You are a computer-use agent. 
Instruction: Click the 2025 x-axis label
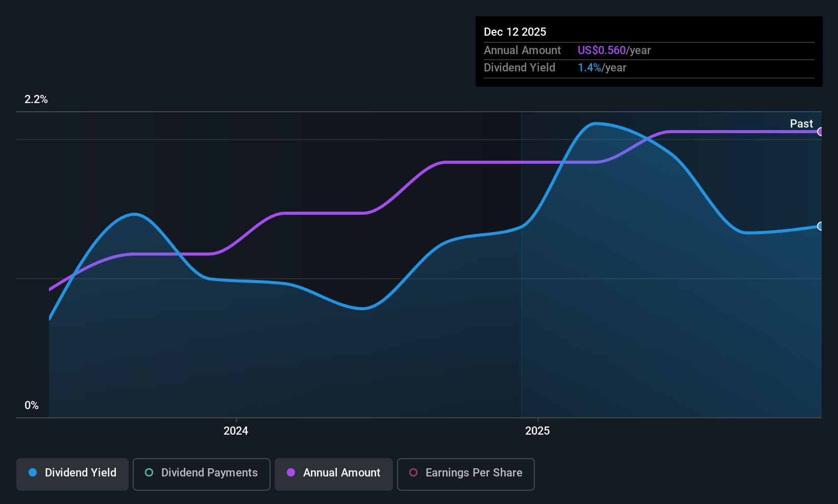click(x=537, y=431)
